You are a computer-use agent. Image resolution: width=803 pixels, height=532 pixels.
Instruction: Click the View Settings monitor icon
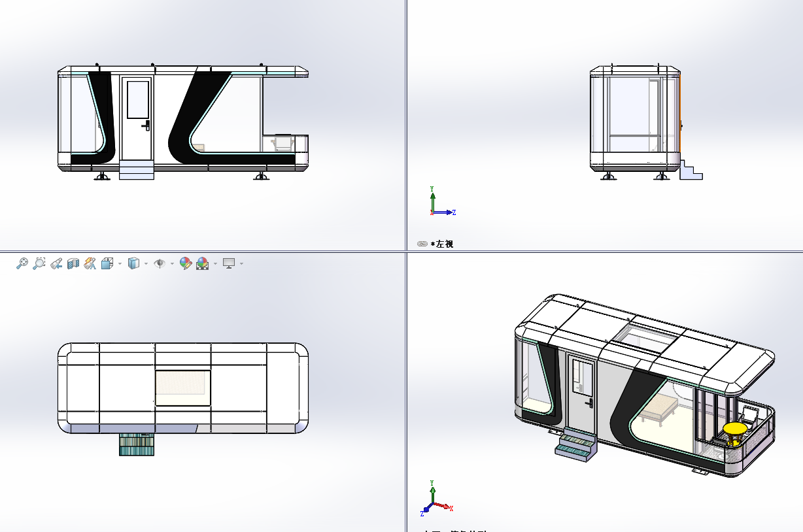pos(229,263)
